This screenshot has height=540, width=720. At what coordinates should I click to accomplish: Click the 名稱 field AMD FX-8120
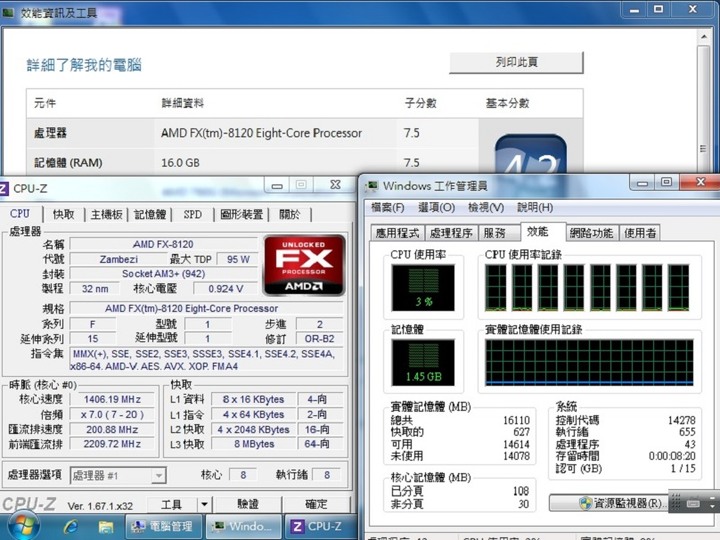coord(163,244)
